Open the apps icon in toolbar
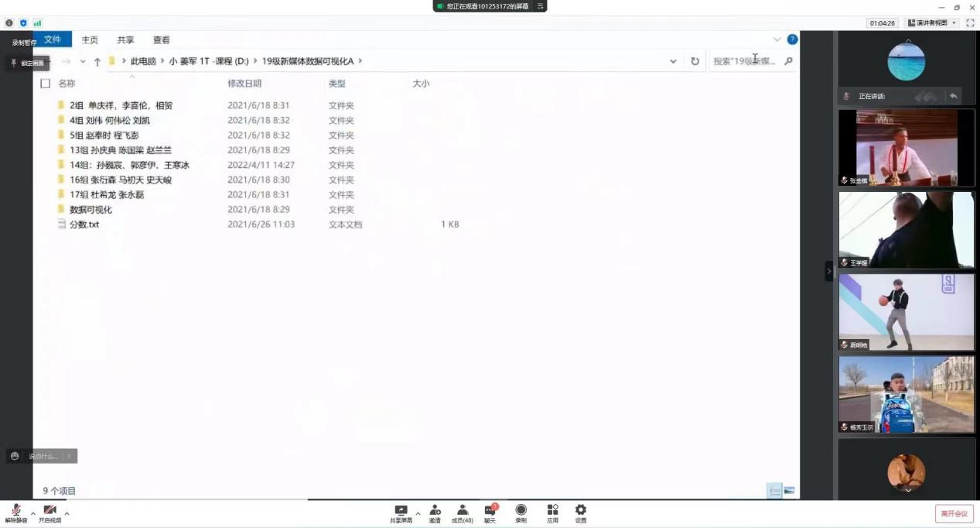The width and height of the screenshot is (980, 528). [552, 513]
